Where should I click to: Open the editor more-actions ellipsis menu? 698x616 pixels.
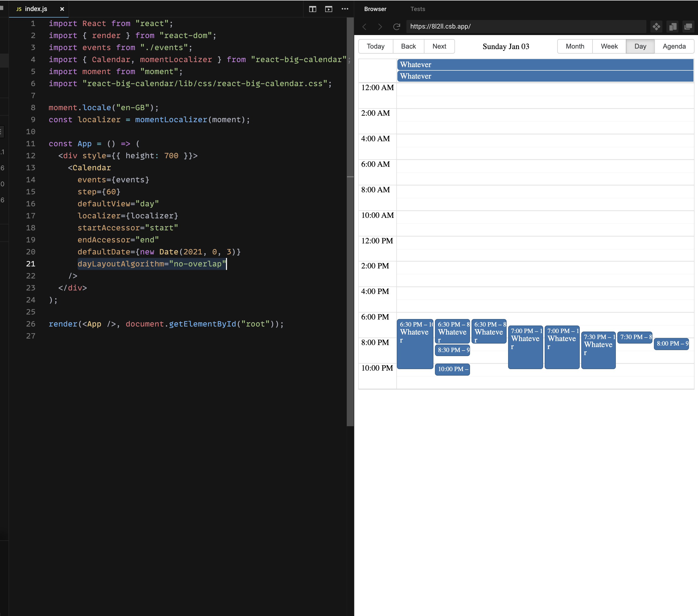[345, 9]
